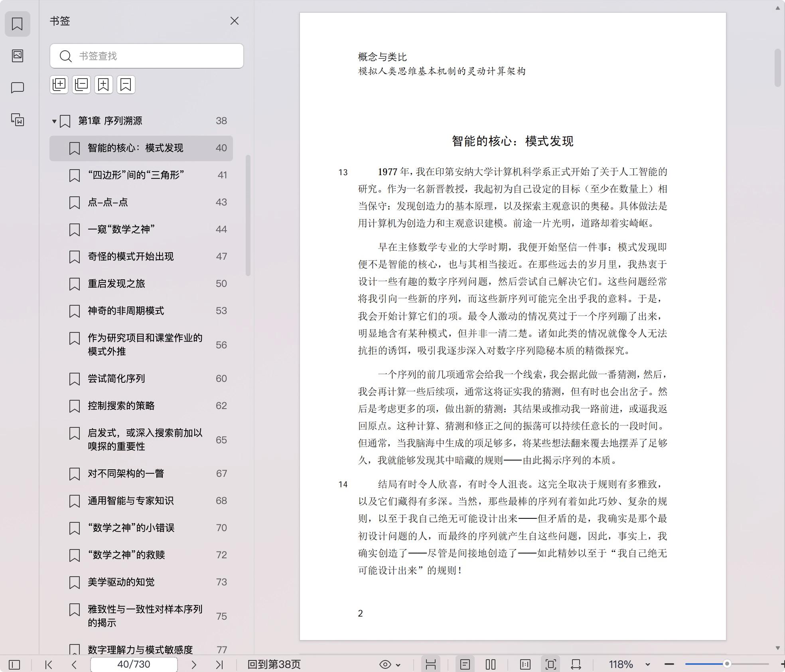Go to the previous page

point(74,664)
